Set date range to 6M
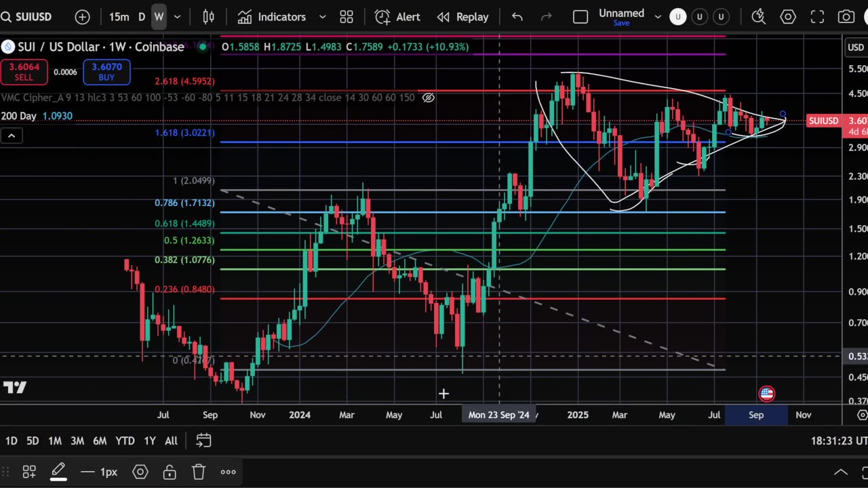This screenshot has width=868, height=488. click(x=100, y=441)
